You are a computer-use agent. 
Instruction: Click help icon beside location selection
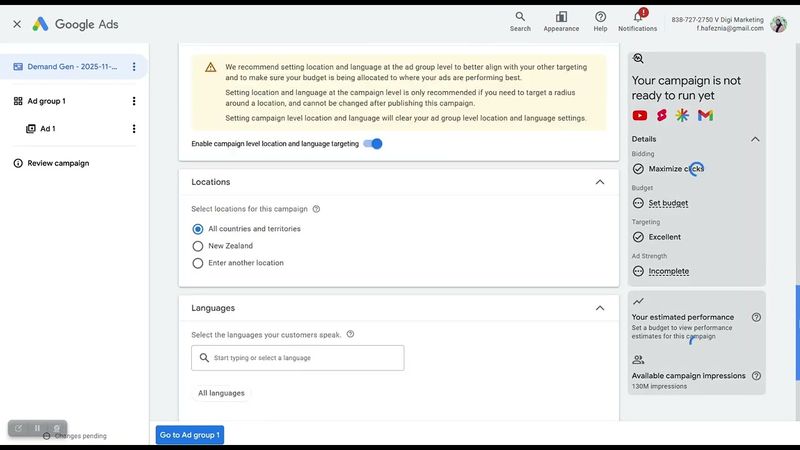coord(316,209)
